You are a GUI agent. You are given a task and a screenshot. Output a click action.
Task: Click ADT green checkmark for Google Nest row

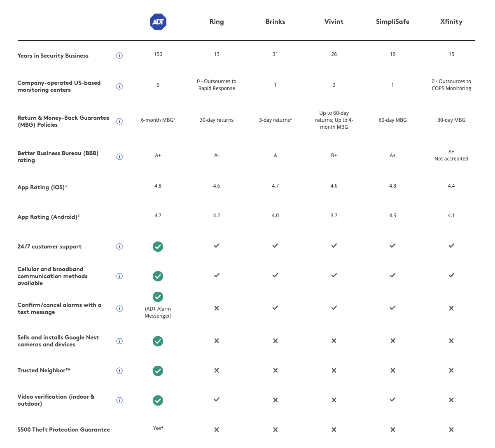pos(158,341)
